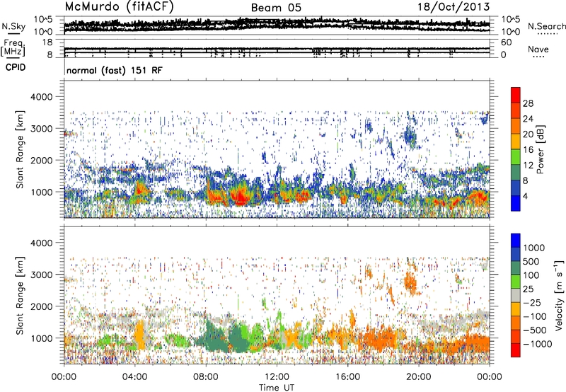
Task: Click the 'Freq. [MHz]' axis label
Action: [13, 47]
